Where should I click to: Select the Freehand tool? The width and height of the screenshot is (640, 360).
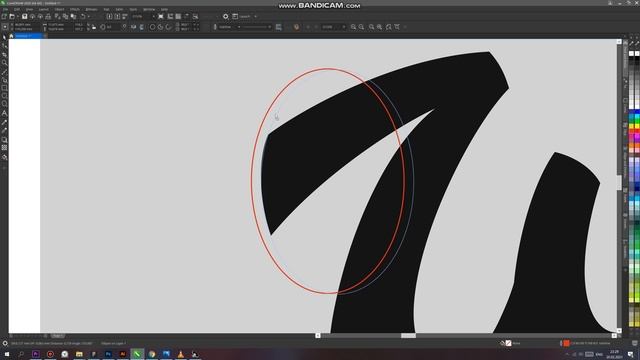(x=4, y=71)
